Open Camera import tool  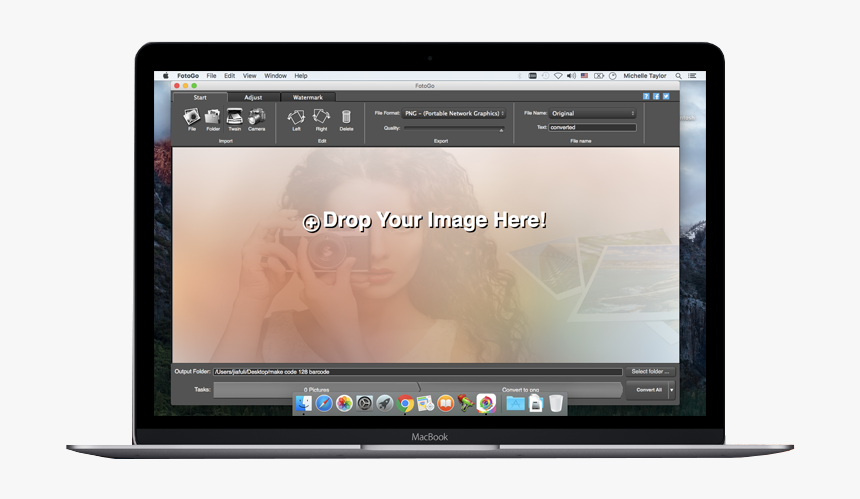[x=257, y=118]
